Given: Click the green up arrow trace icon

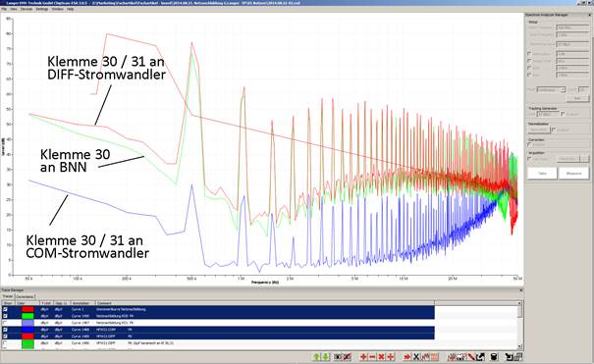Looking at the screenshot, I should pyautogui.click(x=317, y=356).
